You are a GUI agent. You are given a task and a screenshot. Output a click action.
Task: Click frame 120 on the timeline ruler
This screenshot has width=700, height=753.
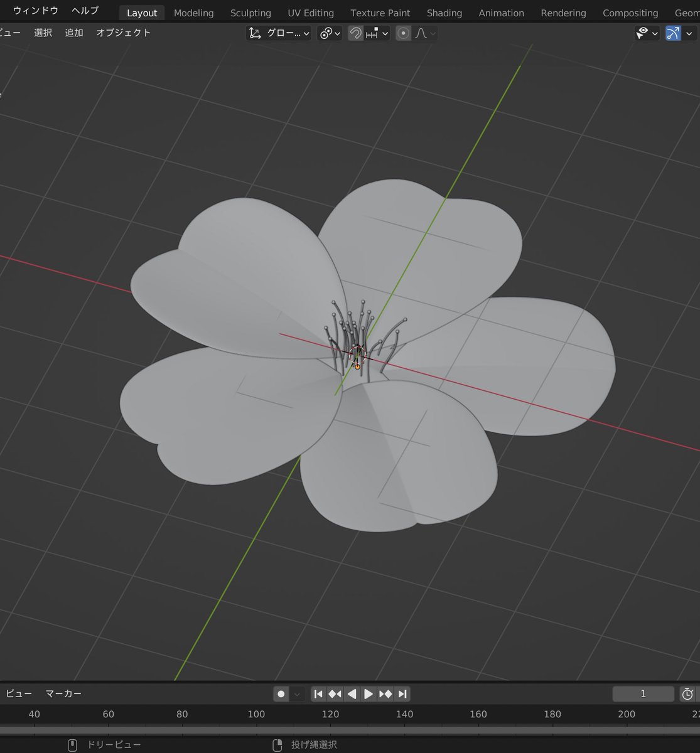pos(330,714)
